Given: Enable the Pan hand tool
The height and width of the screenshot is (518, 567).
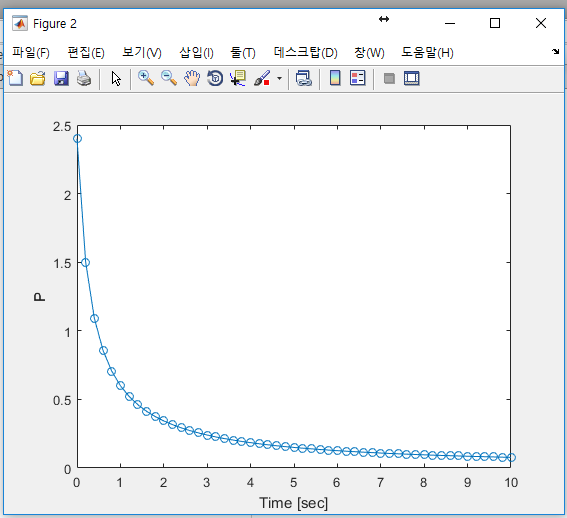Looking at the screenshot, I should (x=192, y=78).
